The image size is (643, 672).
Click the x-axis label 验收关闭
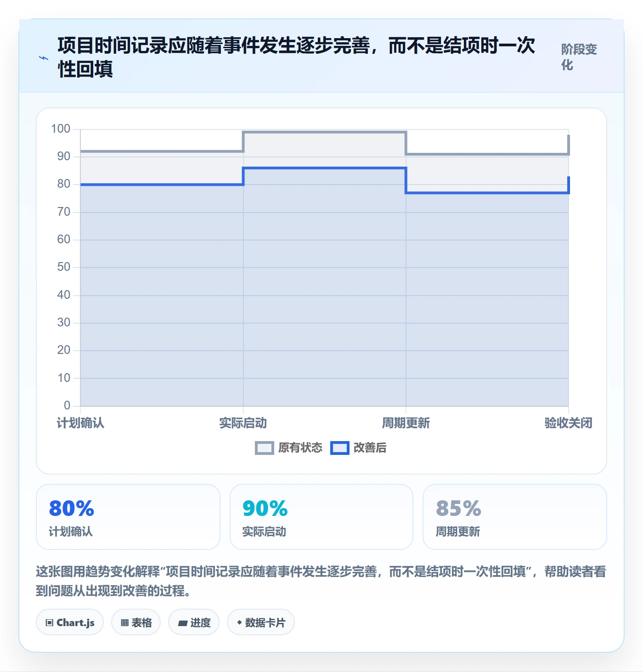[569, 423]
